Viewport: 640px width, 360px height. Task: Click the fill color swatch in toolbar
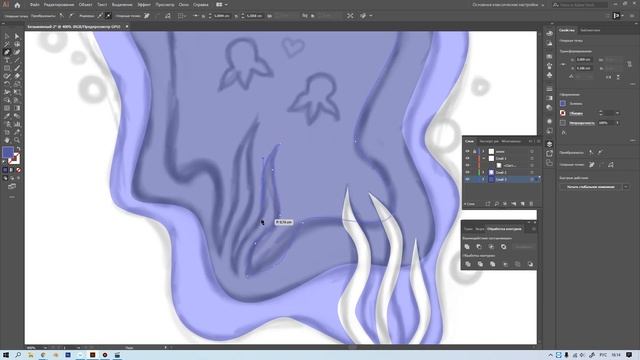(x=8, y=152)
